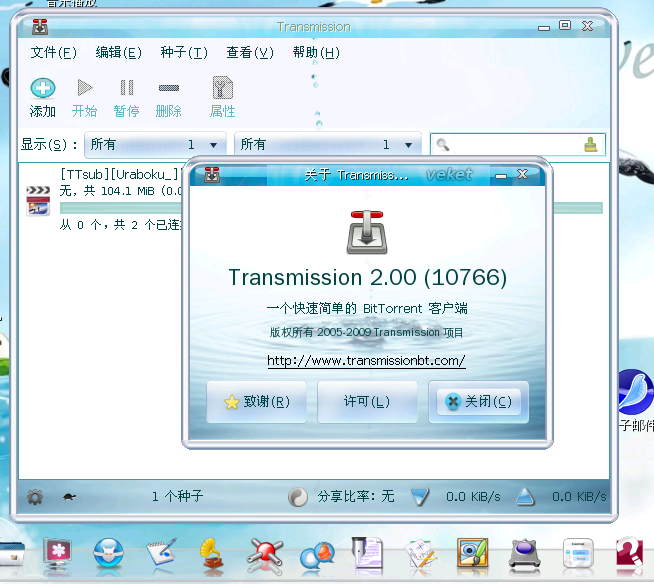Click the 'Transmission 2.00 (10766)' version text

[x=367, y=277]
